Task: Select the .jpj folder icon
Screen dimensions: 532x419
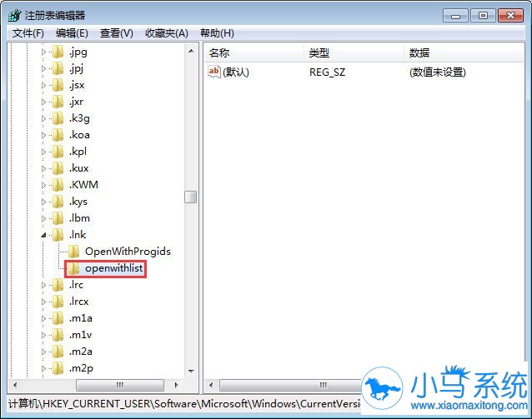Action: point(58,68)
